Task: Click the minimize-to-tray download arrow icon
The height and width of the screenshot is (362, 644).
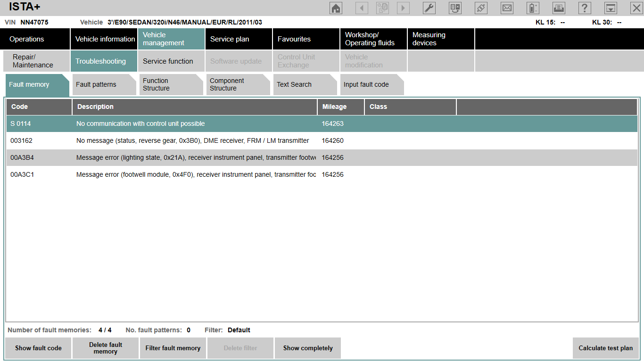Action: pyautogui.click(x=611, y=8)
